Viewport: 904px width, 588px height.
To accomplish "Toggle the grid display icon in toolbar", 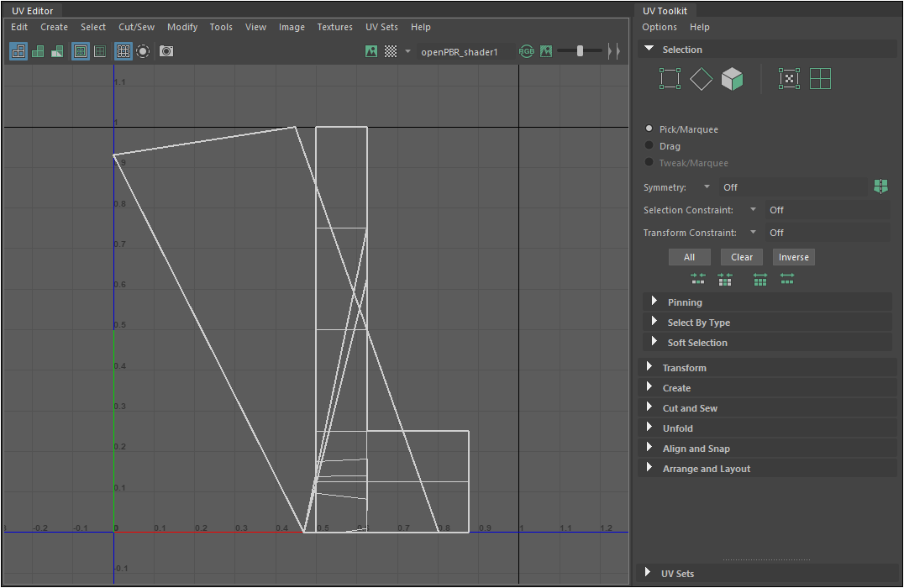I will click(x=123, y=51).
